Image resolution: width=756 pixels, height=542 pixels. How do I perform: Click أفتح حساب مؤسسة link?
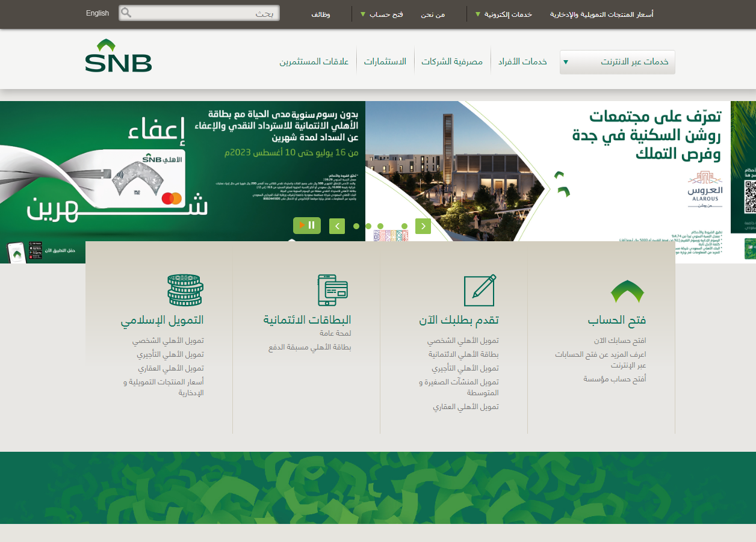tap(615, 379)
